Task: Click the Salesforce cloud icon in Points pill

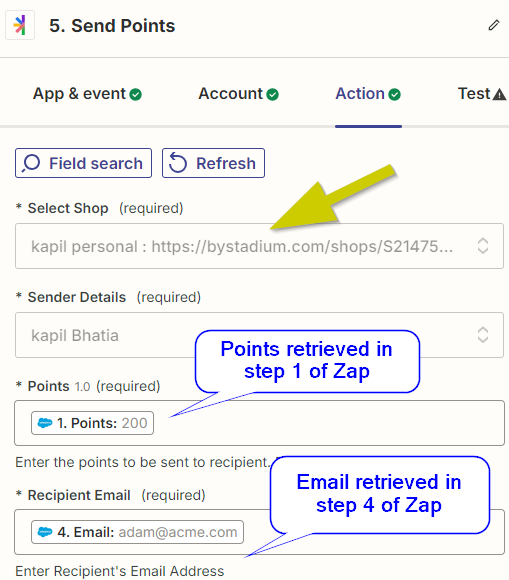Action: tap(45, 423)
